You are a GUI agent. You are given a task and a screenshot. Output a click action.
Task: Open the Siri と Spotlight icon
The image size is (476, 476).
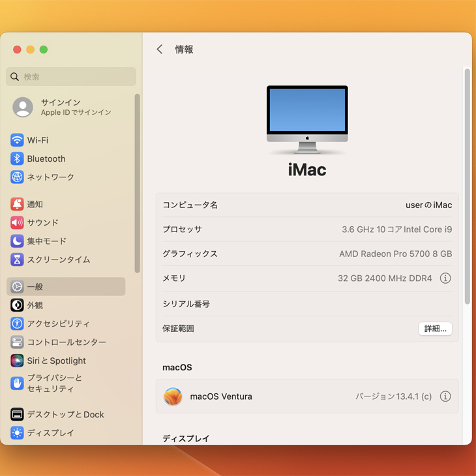[17, 361]
